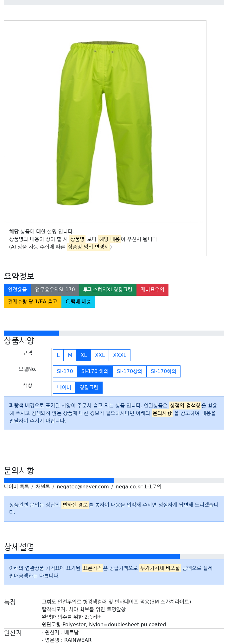228x644 pixels.
Task: Select the 형광그린 color option
Action: pos(89,388)
